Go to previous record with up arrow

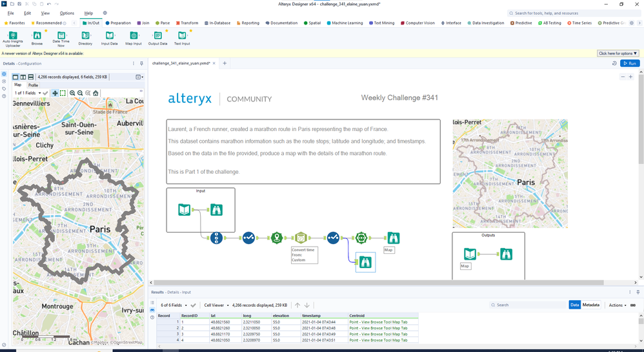point(297,305)
